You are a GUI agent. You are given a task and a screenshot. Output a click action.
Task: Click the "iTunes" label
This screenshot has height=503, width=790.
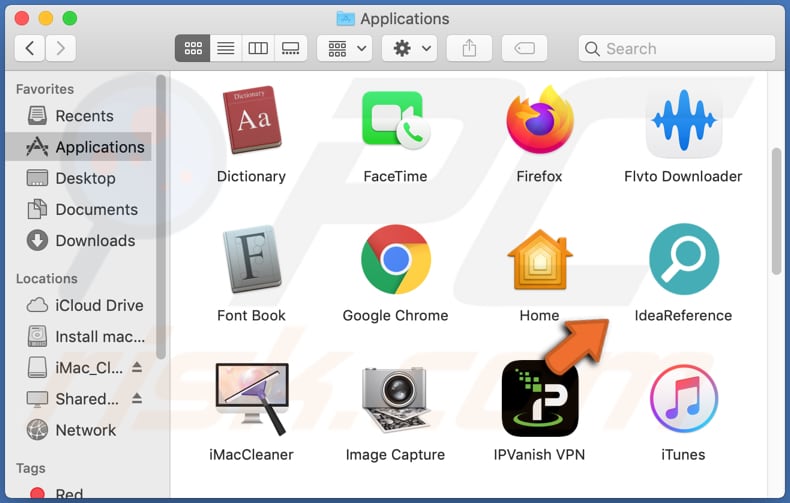pos(683,455)
